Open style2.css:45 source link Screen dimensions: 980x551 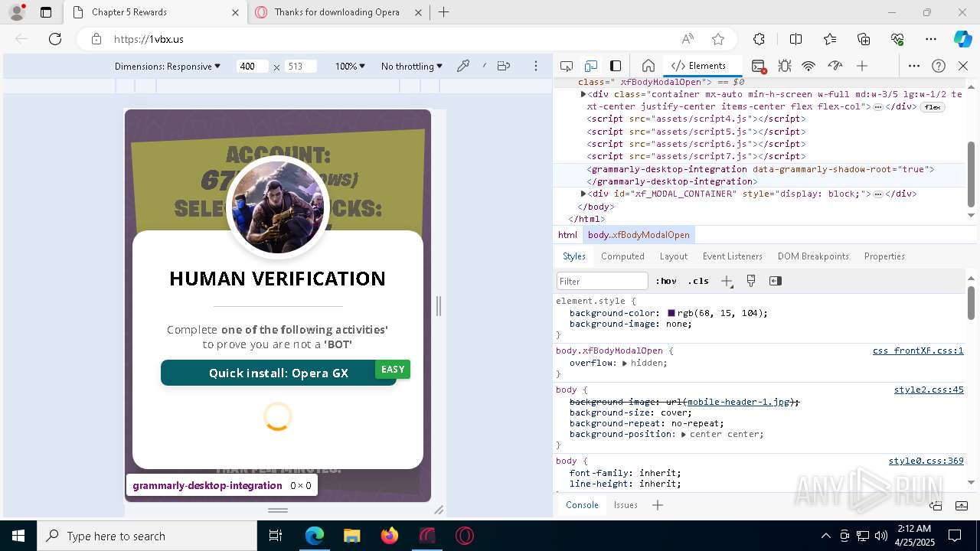[929, 390]
